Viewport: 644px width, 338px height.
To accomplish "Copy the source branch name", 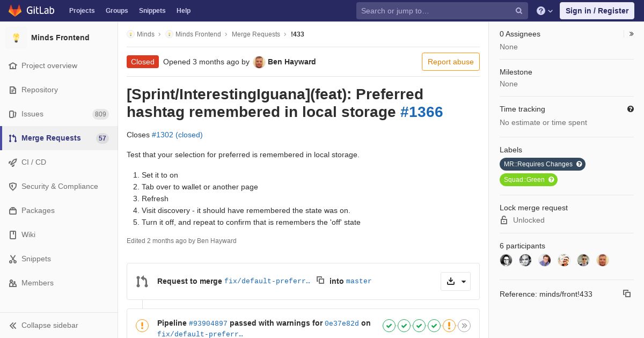I will (x=320, y=280).
